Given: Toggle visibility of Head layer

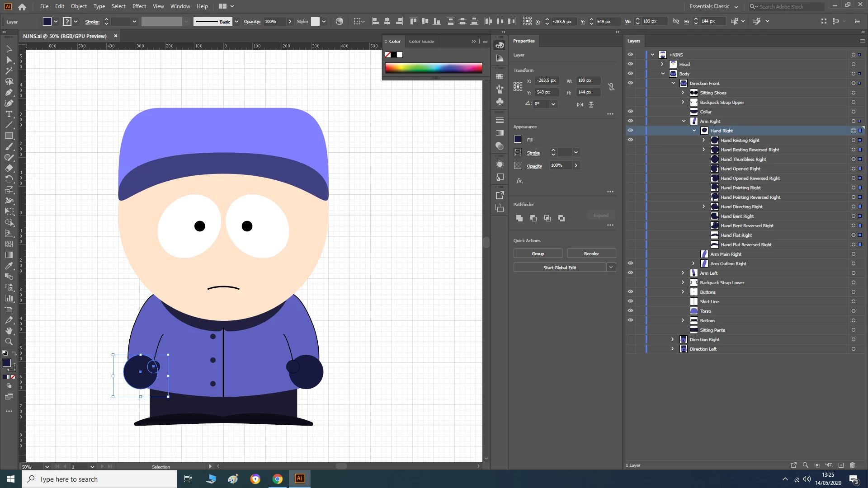Looking at the screenshot, I should pyautogui.click(x=630, y=64).
